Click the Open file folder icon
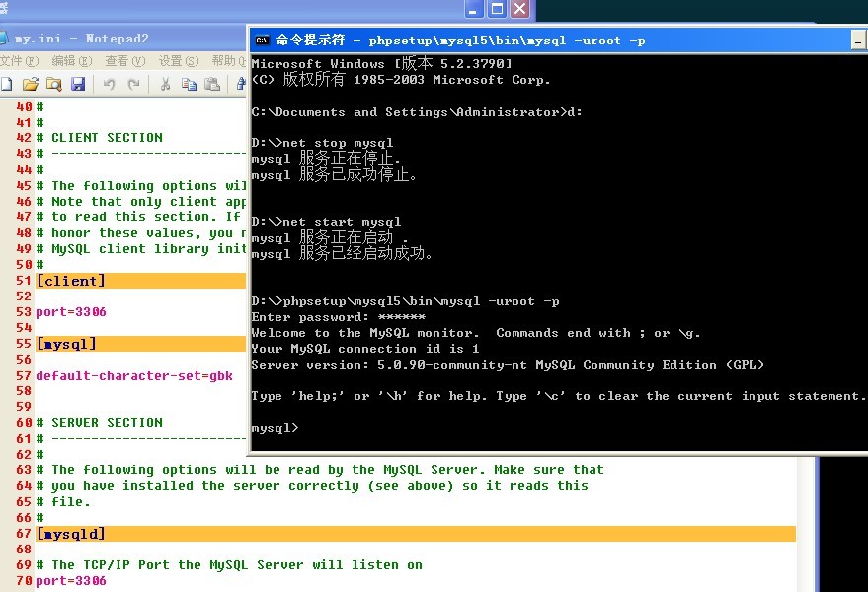The image size is (868, 592). click(31, 84)
